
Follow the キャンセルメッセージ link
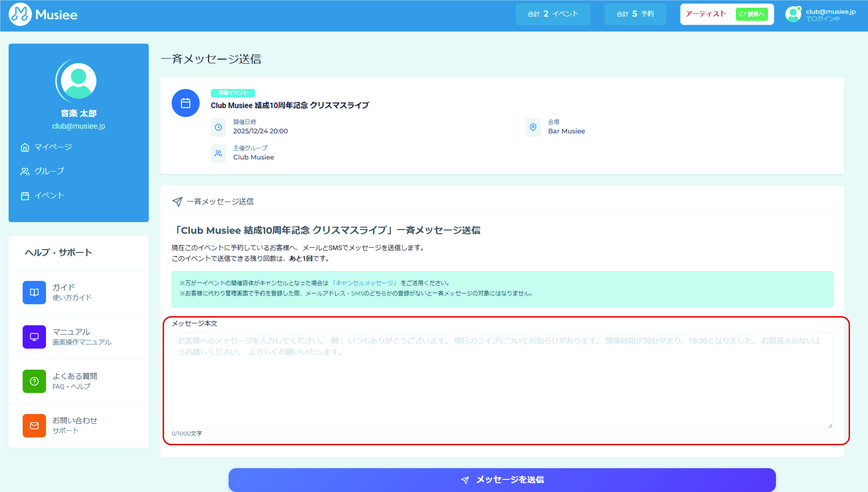[364, 283]
